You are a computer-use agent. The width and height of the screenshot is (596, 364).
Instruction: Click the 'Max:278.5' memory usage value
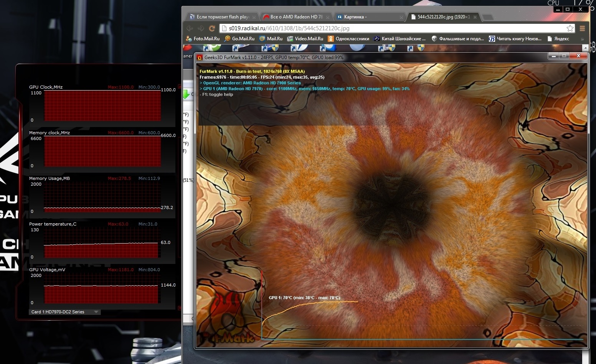point(119,178)
